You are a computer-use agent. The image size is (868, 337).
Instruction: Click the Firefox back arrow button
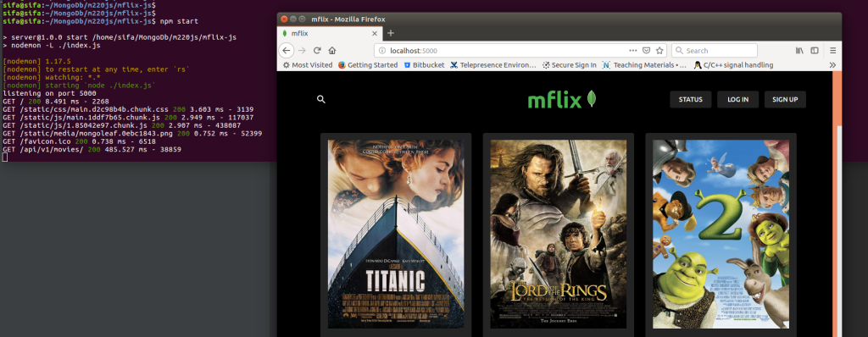pos(286,50)
